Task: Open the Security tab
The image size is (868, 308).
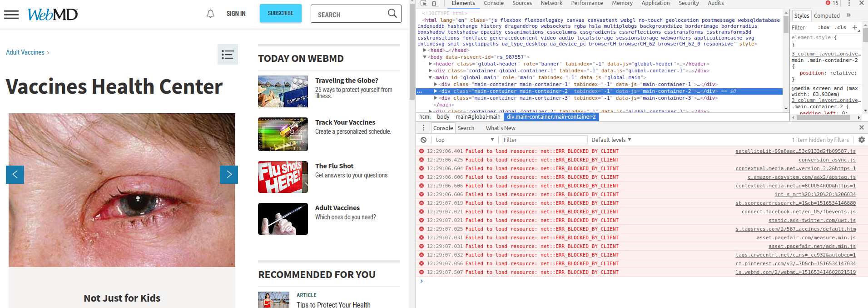Action: [689, 3]
